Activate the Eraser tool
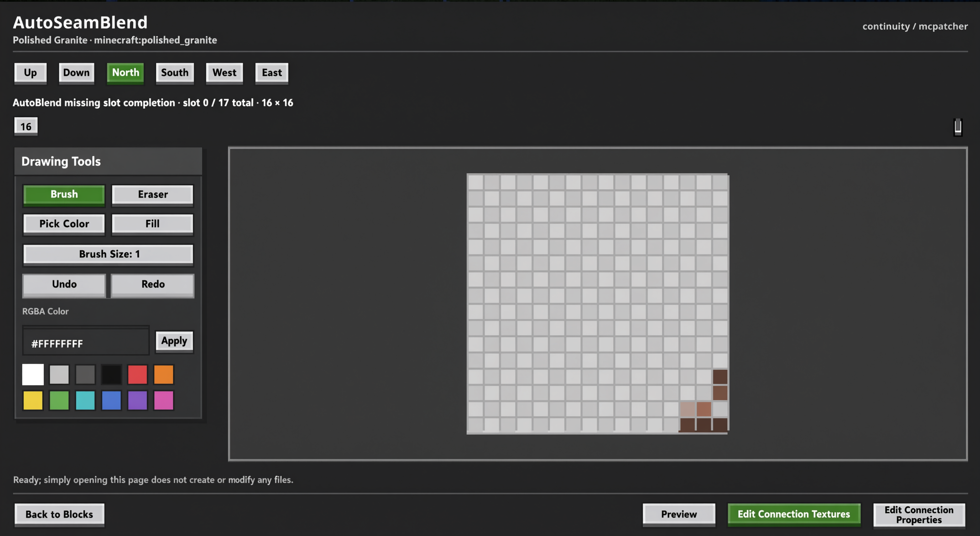 pyautogui.click(x=152, y=195)
